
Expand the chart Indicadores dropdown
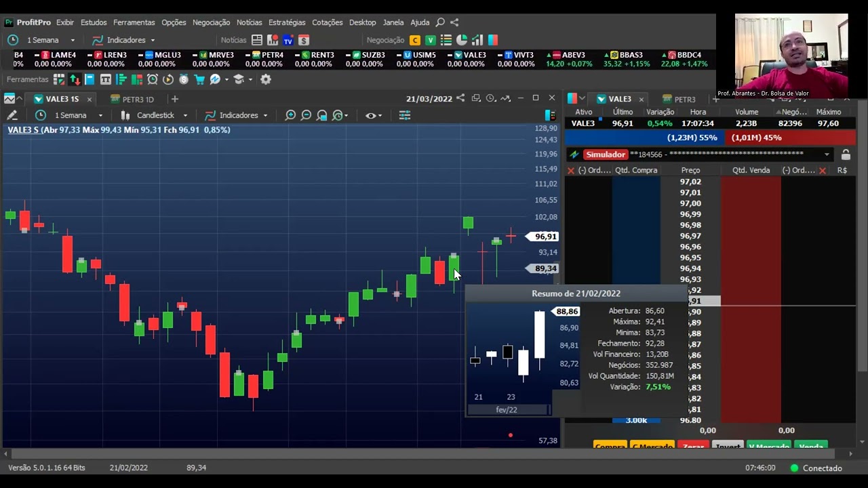[x=265, y=115]
